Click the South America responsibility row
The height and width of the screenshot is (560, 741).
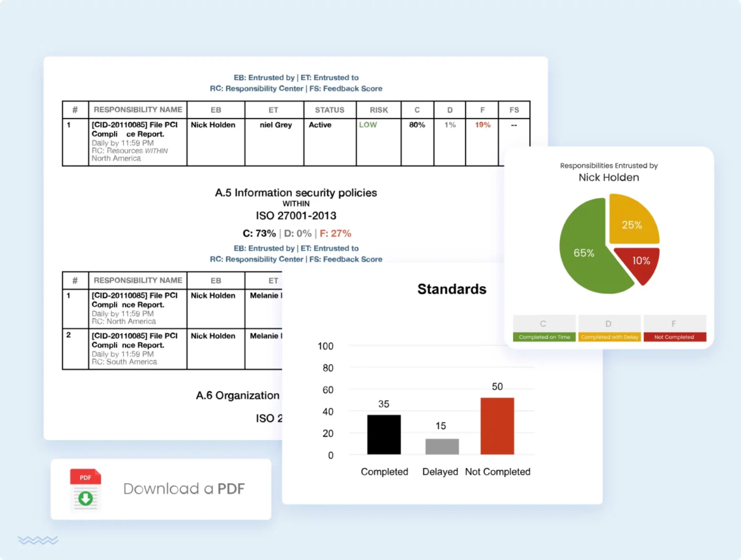point(173,349)
